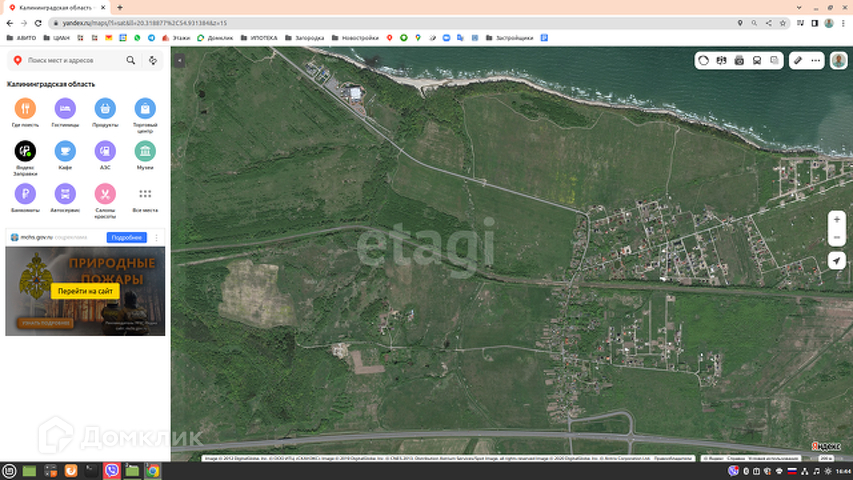853x480 pixels.
Task: Click the ruler measurement tool
Action: pyautogui.click(x=798, y=60)
